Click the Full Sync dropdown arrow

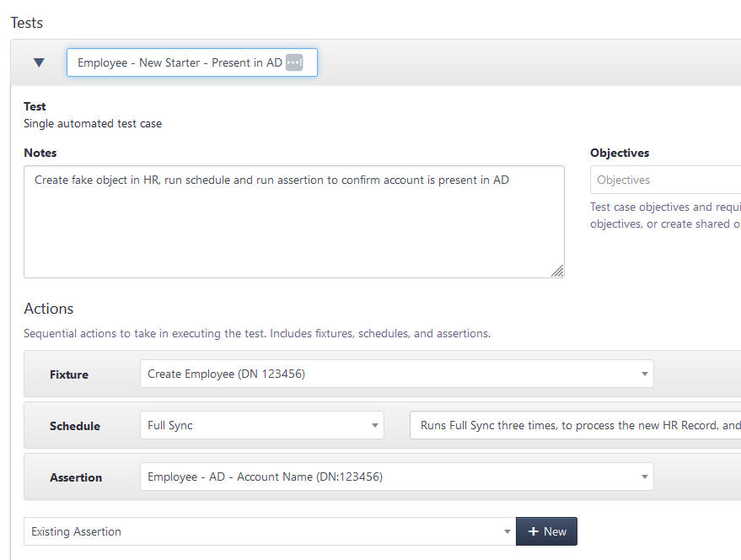coord(375,426)
